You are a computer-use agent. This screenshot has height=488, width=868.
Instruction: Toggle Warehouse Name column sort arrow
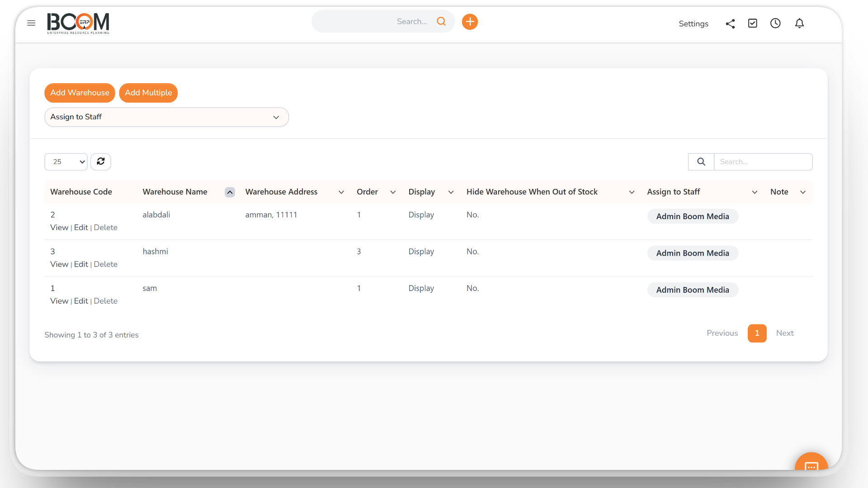(230, 192)
